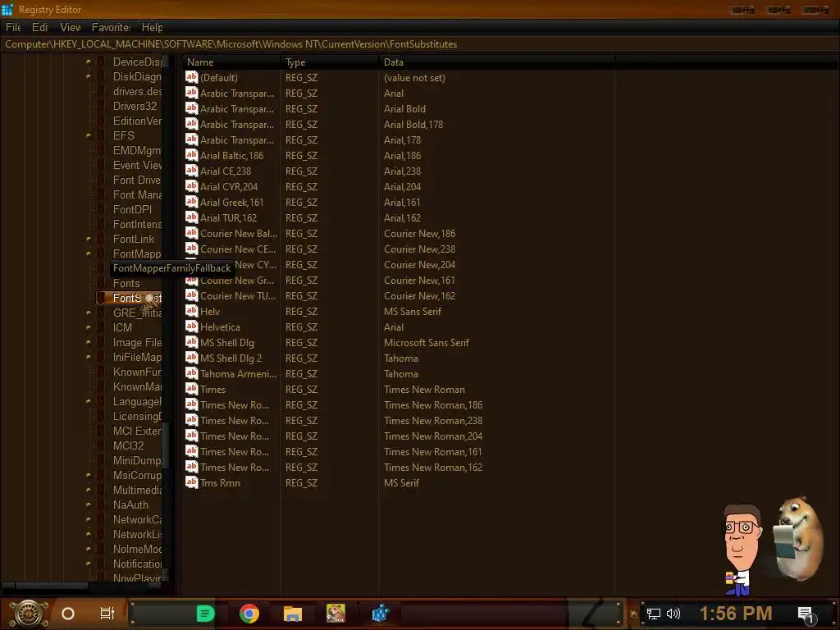Click the ab icon of the (Default) value
Screen dimensions: 840x630
(x=191, y=77)
